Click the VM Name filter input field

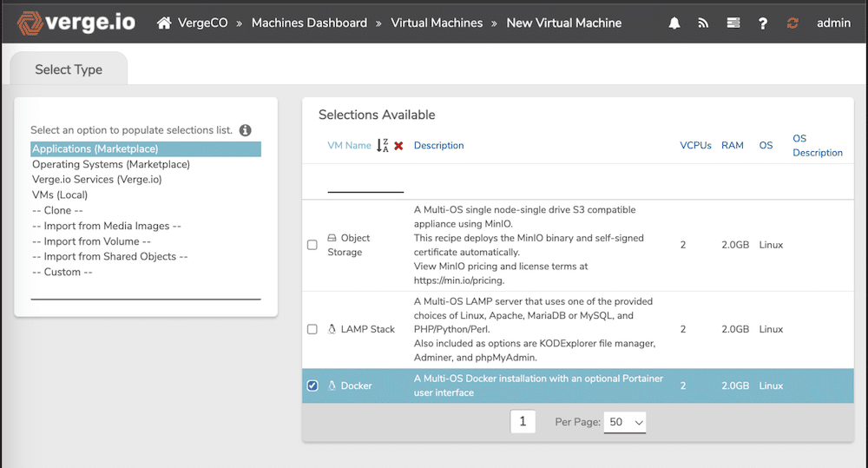[365, 182]
